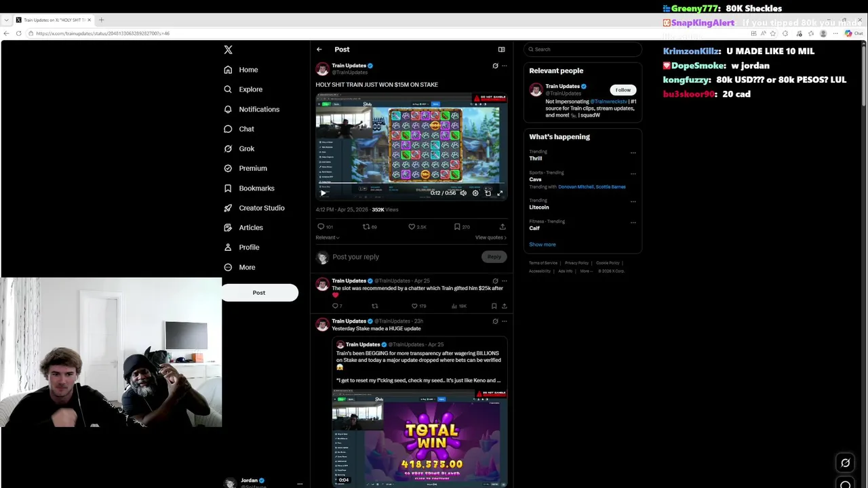Screen dimensions: 868x488
Task: Open more options on $25k gifted reply
Action: (x=504, y=281)
